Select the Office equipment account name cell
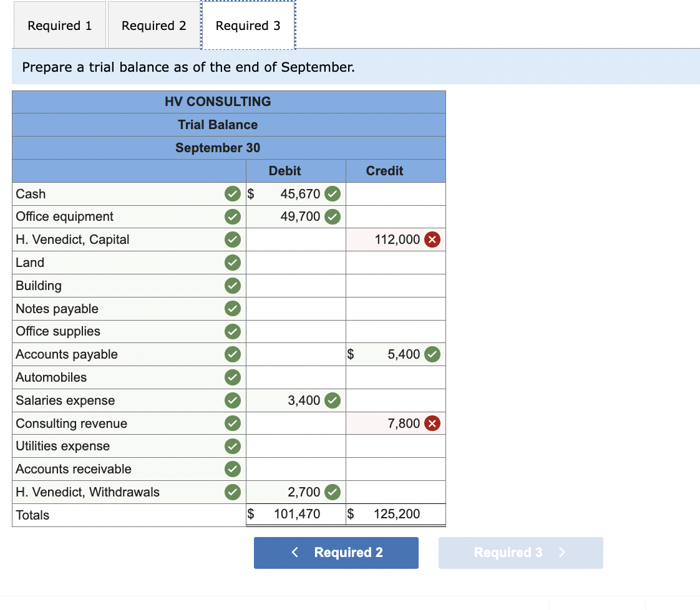The height and width of the screenshot is (610, 700). pos(129,217)
